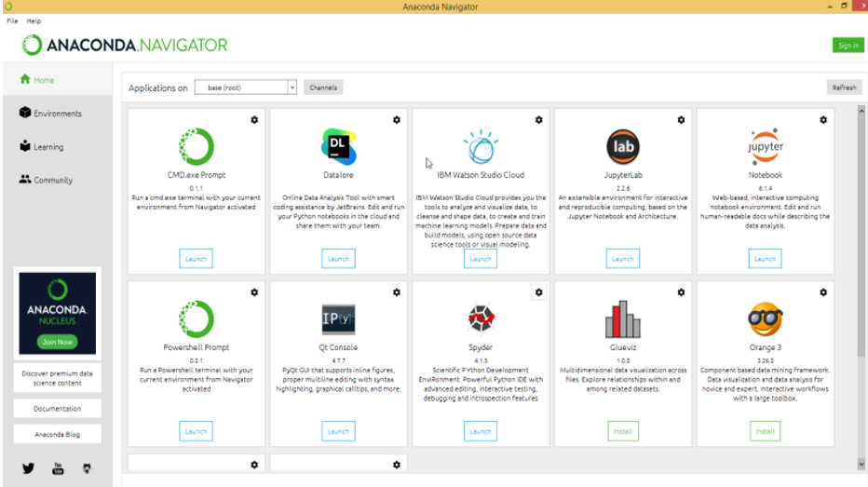Launch Spyder
868x487 pixels.
(x=481, y=431)
